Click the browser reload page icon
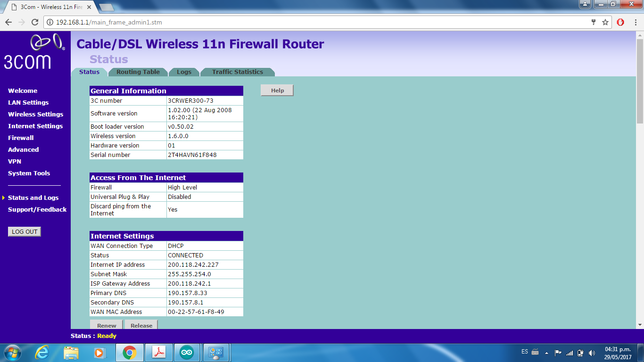 (x=34, y=22)
